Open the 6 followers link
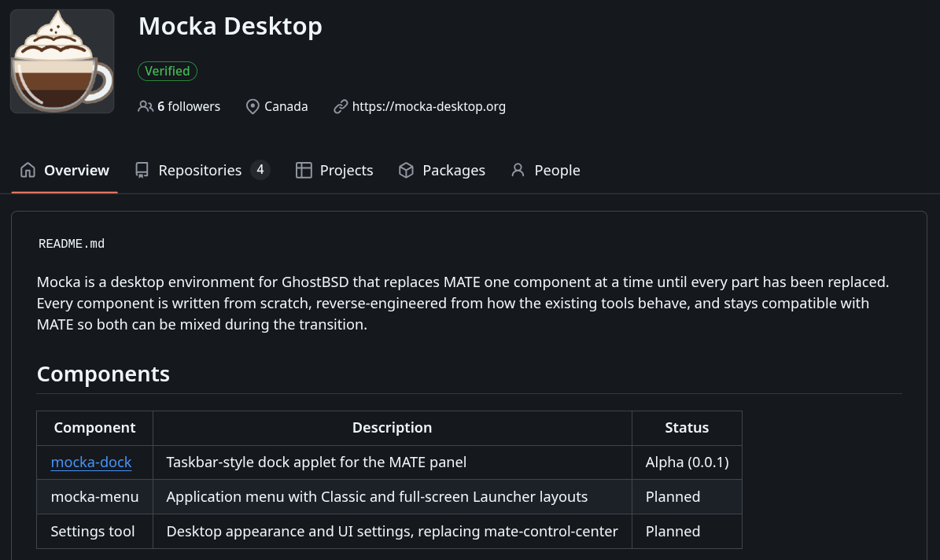This screenshot has width=940, height=560. (x=188, y=106)
